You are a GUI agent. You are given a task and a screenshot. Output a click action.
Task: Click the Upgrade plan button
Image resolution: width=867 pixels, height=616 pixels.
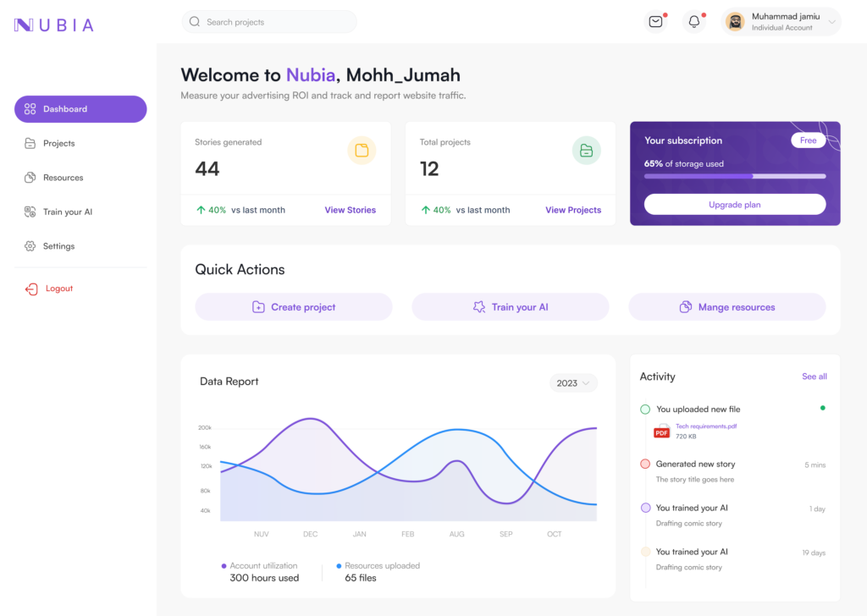735,205
